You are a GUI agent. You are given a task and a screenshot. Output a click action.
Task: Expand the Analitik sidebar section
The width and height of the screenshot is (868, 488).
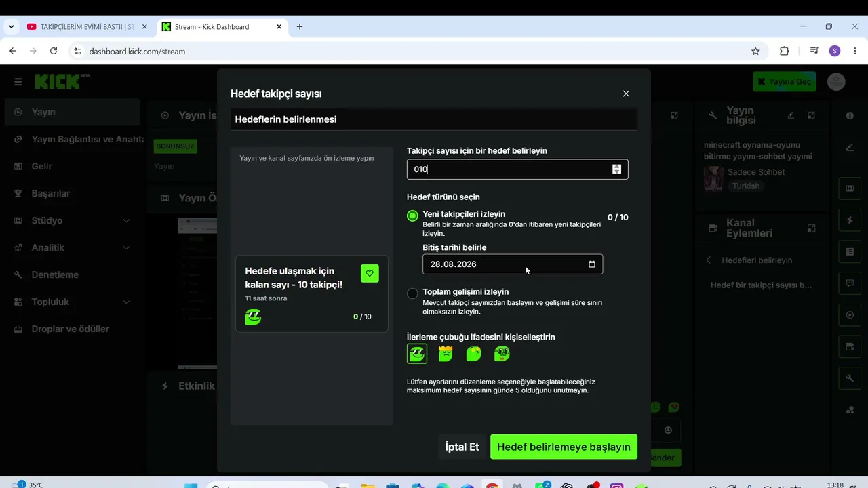pos(73,247)
